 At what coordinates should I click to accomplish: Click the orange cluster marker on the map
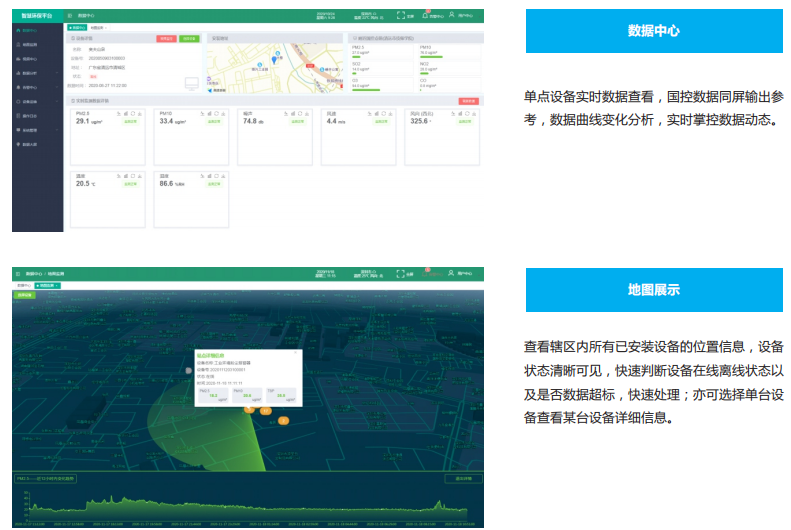tap(266, 410)
